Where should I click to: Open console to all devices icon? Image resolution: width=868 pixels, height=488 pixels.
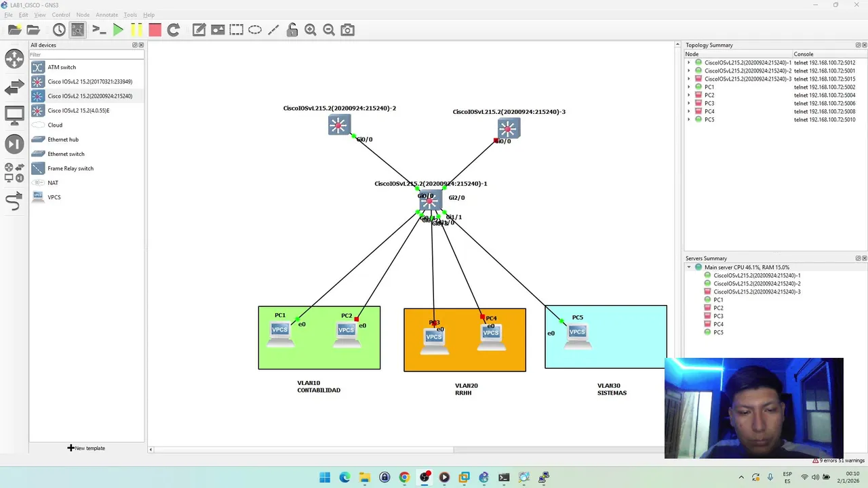99,30
